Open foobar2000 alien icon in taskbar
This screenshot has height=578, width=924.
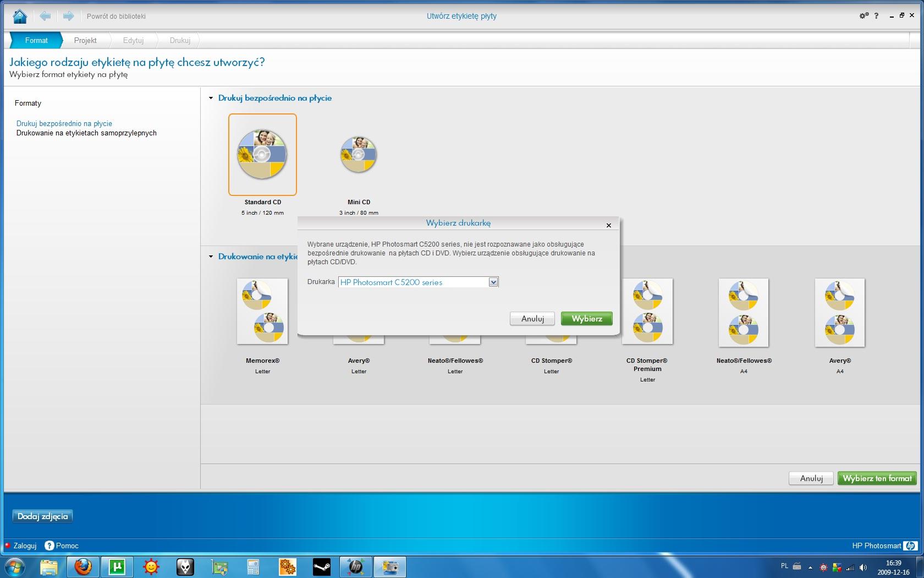pos(185,566)
